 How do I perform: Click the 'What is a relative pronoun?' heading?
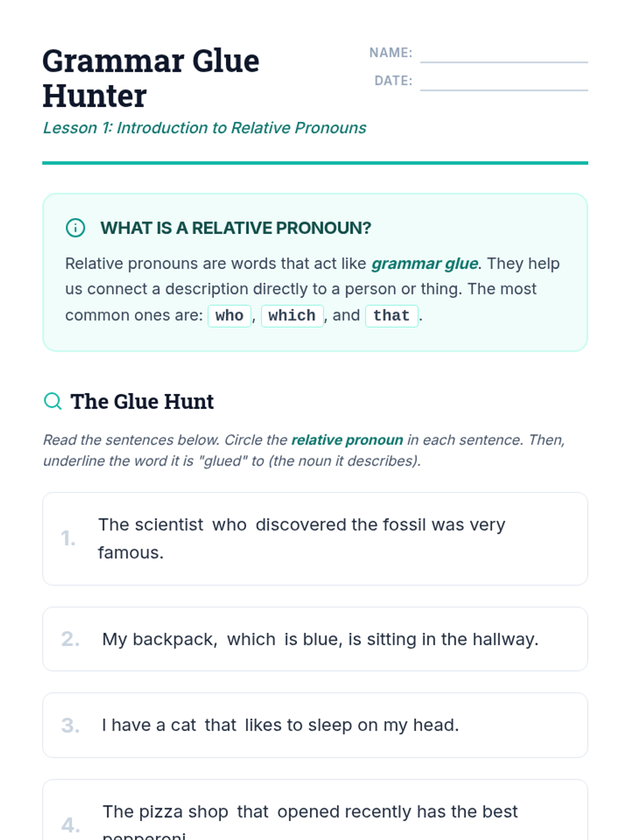pos(236,228)
